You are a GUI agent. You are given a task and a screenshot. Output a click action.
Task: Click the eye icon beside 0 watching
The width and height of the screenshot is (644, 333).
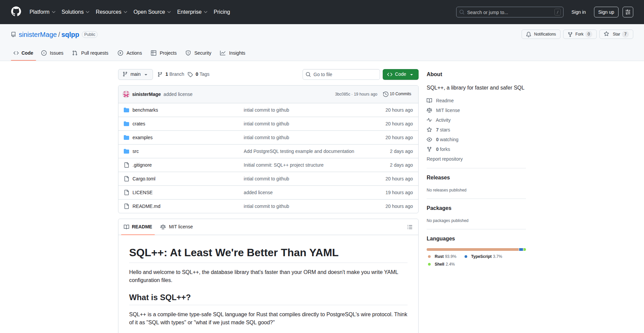(x=429, y=140)
